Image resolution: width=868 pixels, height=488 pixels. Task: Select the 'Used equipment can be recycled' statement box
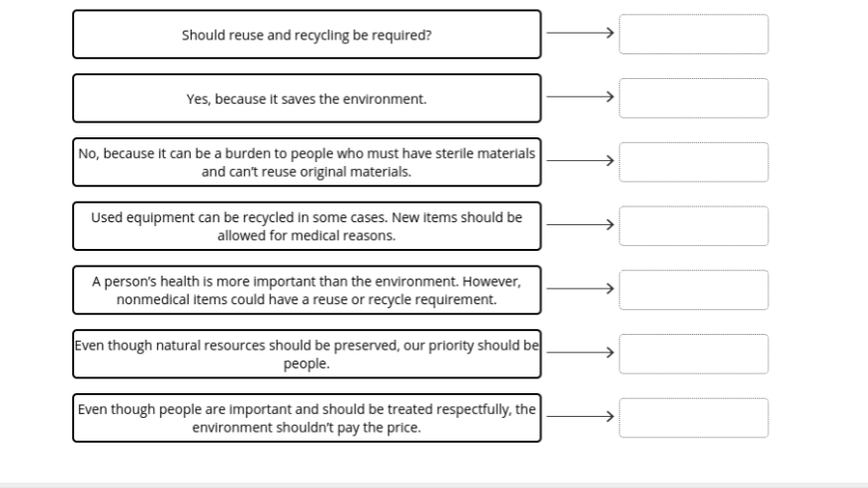pyautogui.click(x=306, y=226)
